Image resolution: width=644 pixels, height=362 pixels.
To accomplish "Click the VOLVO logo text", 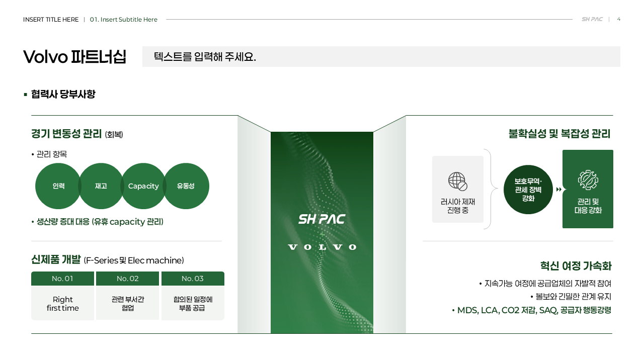I will (x=322, y=247).
